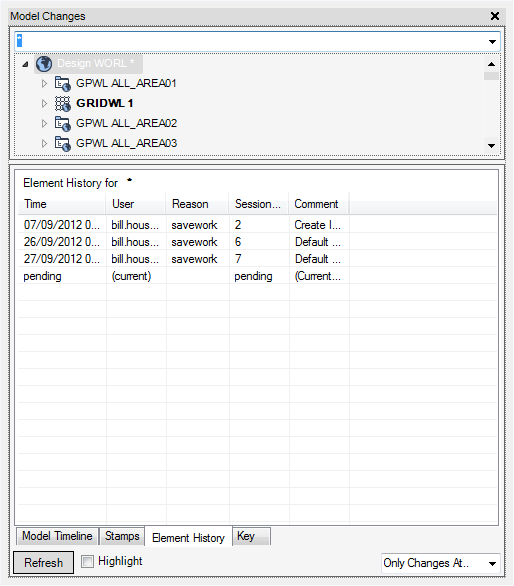
Task: Click the tree scrollbar down arrow
Action: tap(492, 146)
